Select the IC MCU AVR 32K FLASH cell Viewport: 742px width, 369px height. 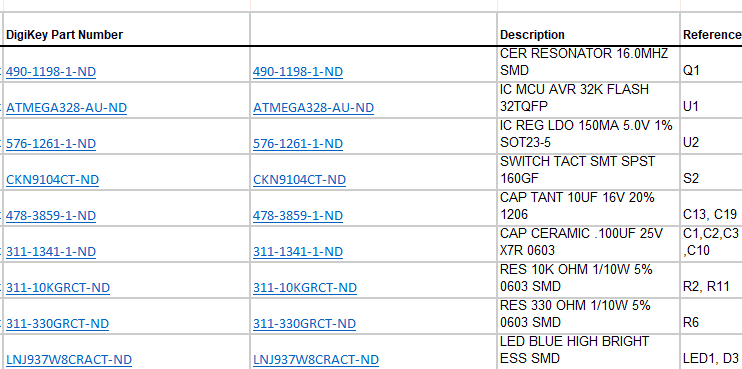588,100
